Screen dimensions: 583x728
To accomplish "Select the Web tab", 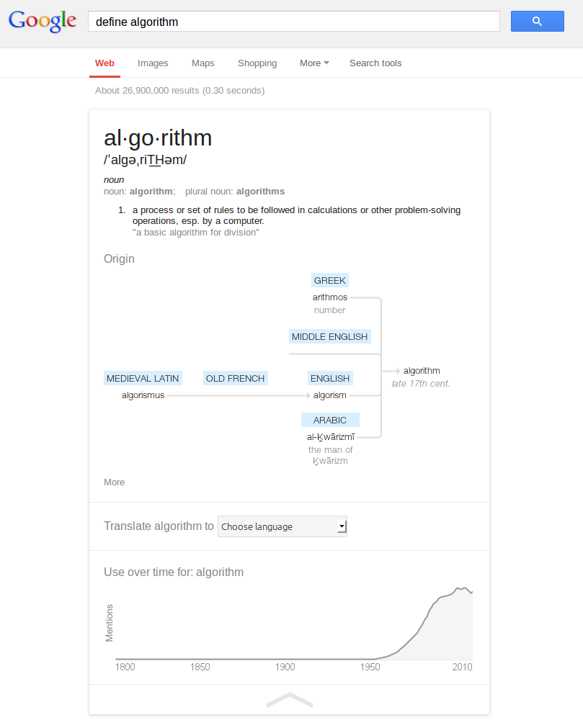I will pyautogui.click(x=104, y=63).
